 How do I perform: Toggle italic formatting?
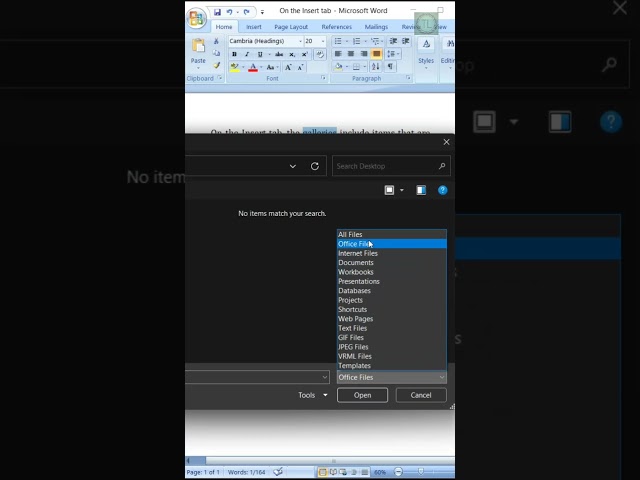pyautogui.click(x=247, y=54)
